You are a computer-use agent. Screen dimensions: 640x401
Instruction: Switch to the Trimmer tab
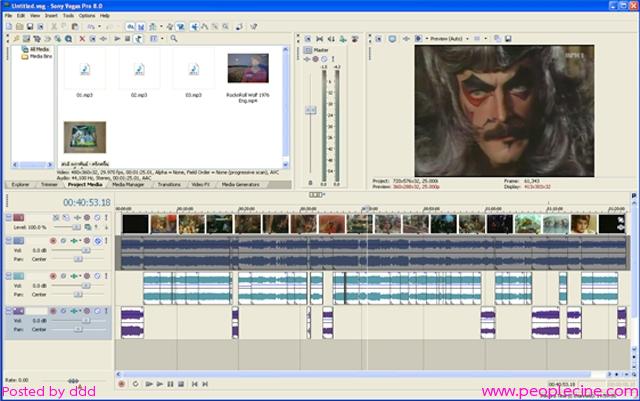(x=49, y=185)
